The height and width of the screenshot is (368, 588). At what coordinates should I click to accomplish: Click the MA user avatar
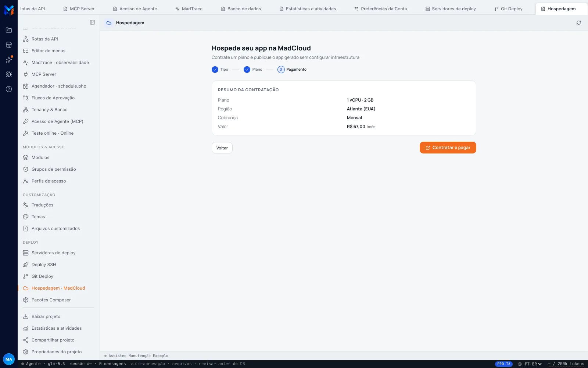point(9,359)
